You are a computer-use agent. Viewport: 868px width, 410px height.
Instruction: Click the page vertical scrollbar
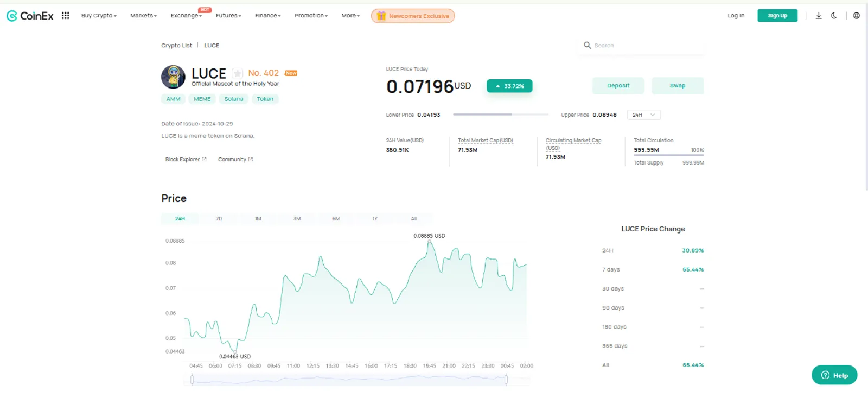tap(866, 98)
